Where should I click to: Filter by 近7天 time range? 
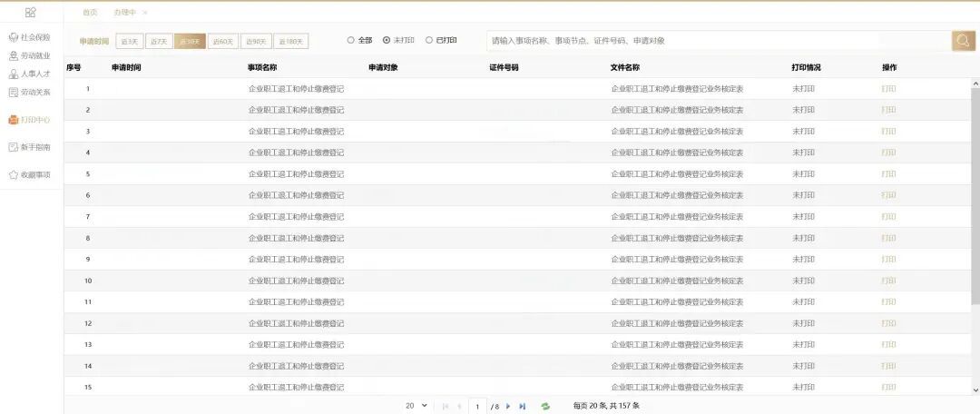coord(158,41)
